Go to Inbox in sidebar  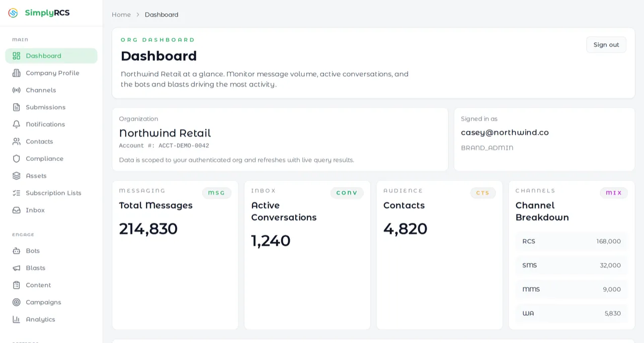pyautogui.click(x=51, y=210)
